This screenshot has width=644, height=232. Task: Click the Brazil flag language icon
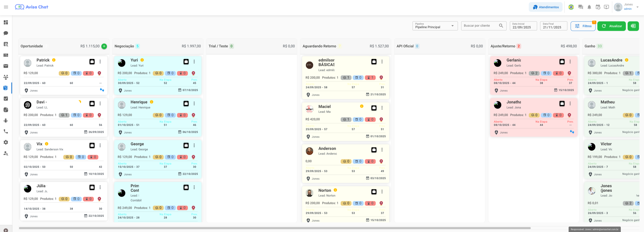coord(571,7)
